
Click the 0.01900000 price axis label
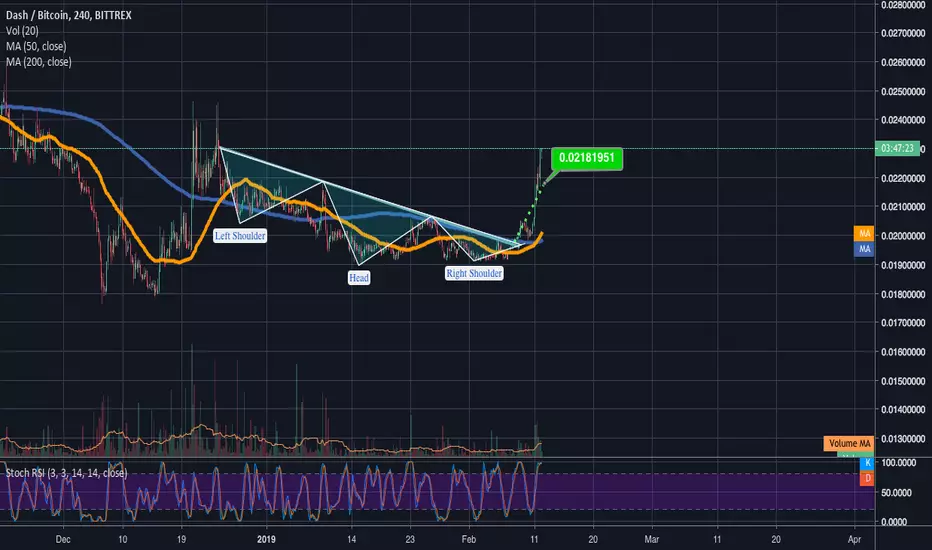903,265
